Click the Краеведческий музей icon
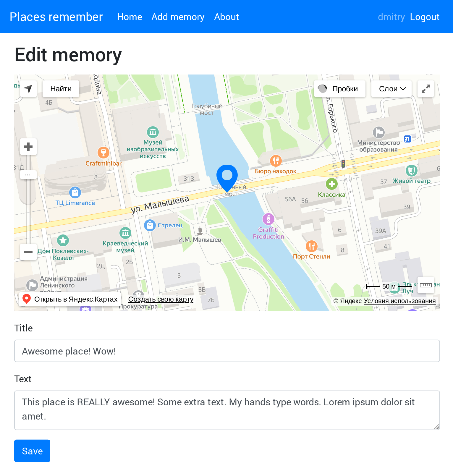This screenshot has height=476, width=453. click(125, 233)
